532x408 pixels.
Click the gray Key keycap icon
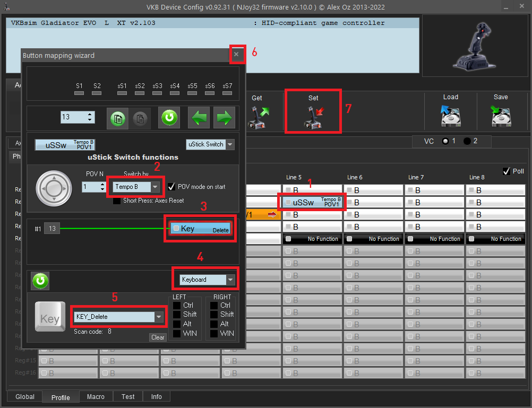(x=50, y=317)
